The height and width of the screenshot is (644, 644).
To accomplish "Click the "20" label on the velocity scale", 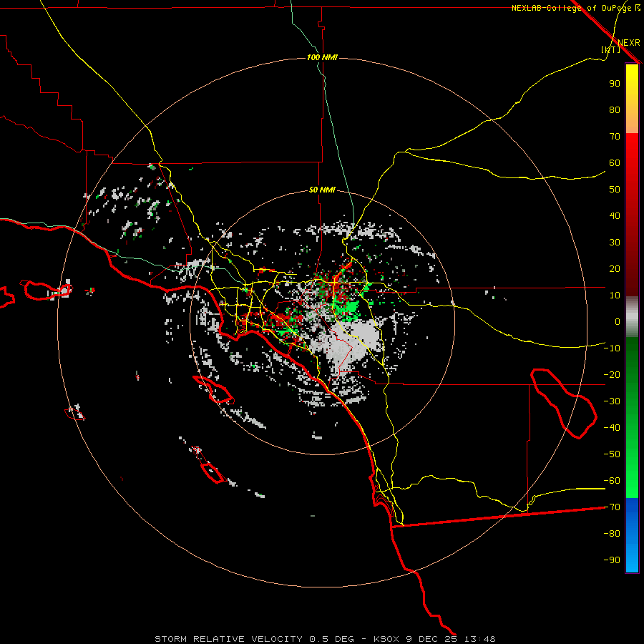I will tap(615, 268).
